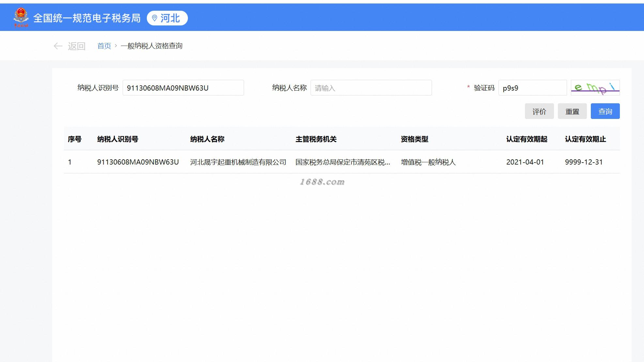Screen dimensions: 644x362
Task: Click the 纳税人名称 input box
Action: tap(371, 88)
